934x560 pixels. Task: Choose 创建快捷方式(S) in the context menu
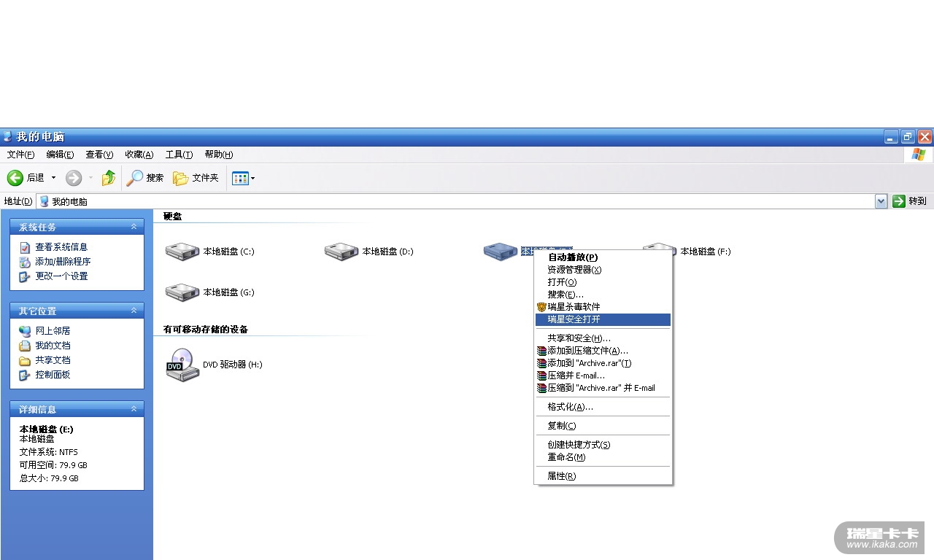coord(603,445)
